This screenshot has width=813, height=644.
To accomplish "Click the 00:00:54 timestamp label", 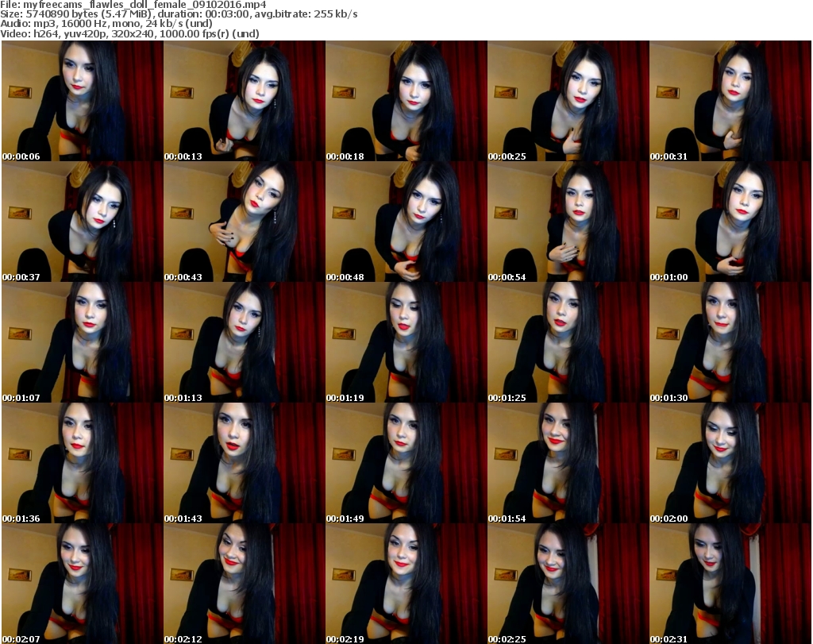I will pos(507,277).
